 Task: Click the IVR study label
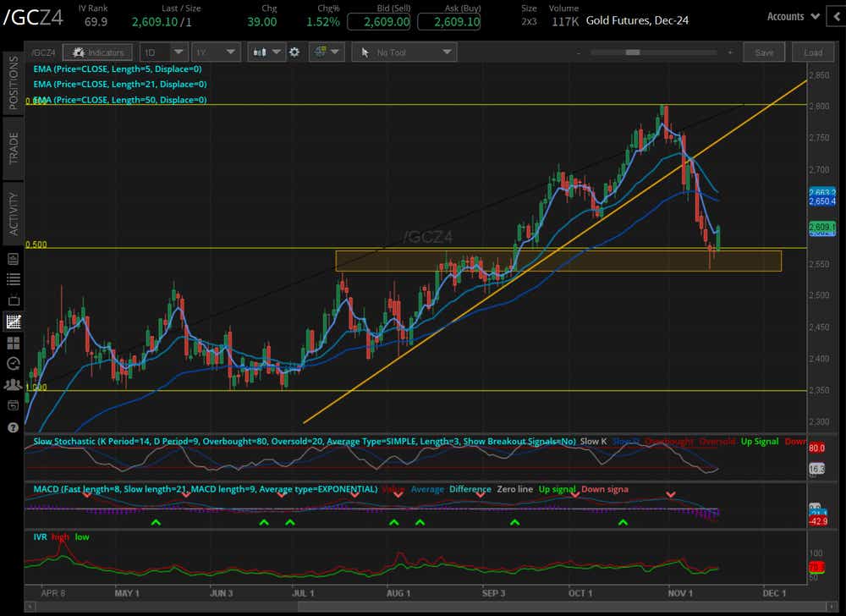(40, 536)
